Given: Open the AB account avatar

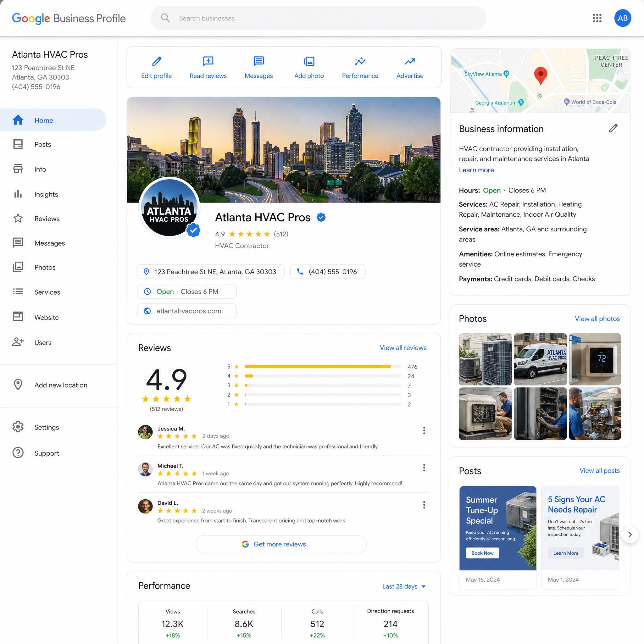Looking at the screenshot, I should pos(622,18).
